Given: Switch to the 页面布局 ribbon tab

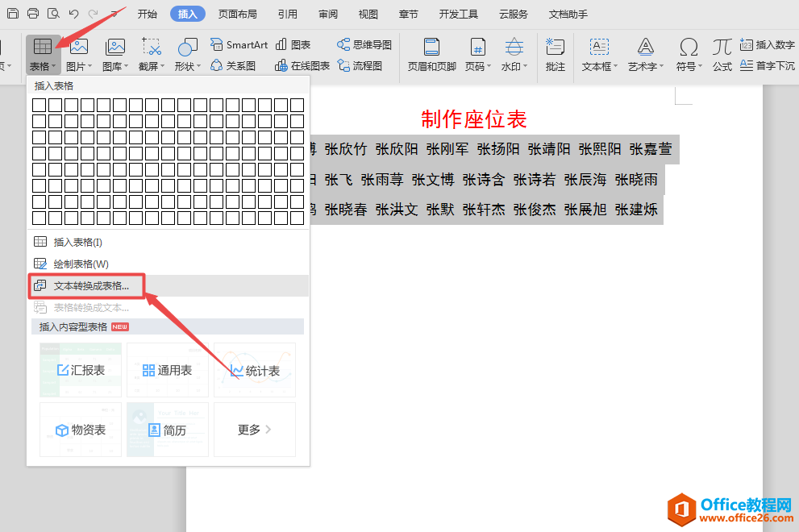Looking at the screenshot, I should click(238, 14).
